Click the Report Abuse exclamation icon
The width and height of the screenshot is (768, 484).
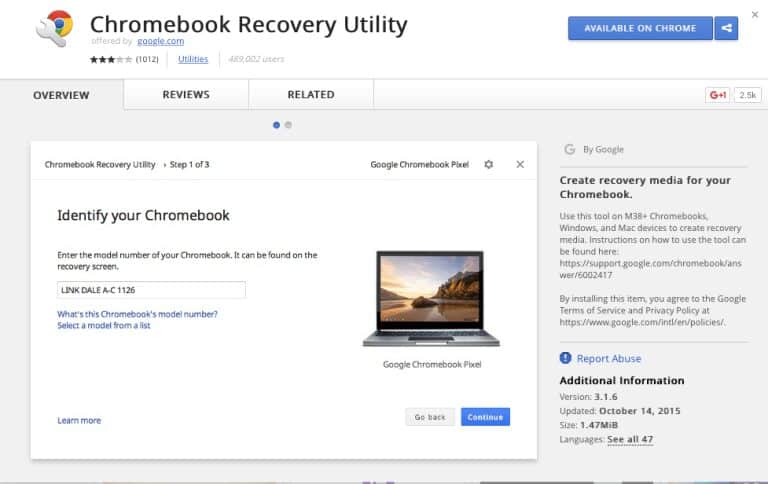[565, 358]
